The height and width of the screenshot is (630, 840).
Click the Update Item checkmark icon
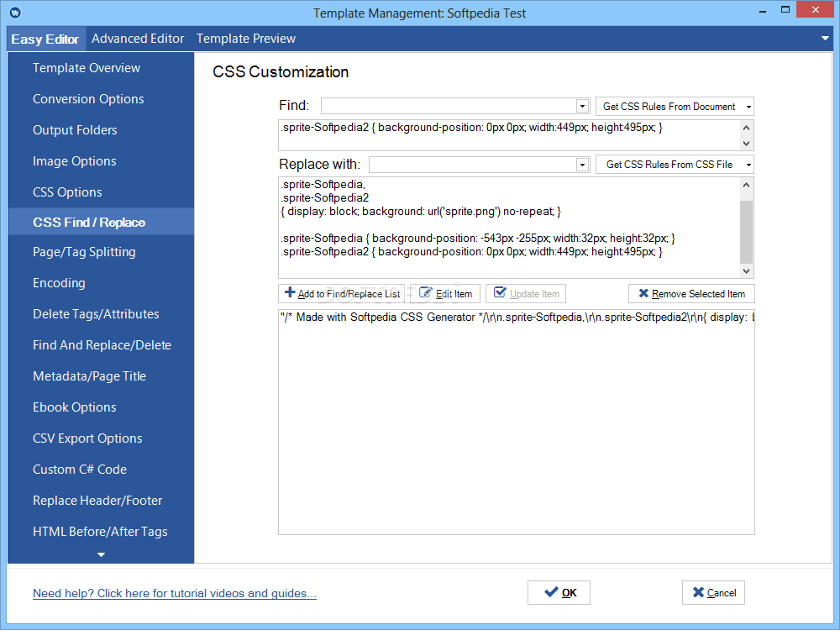(x=500, y=292)
